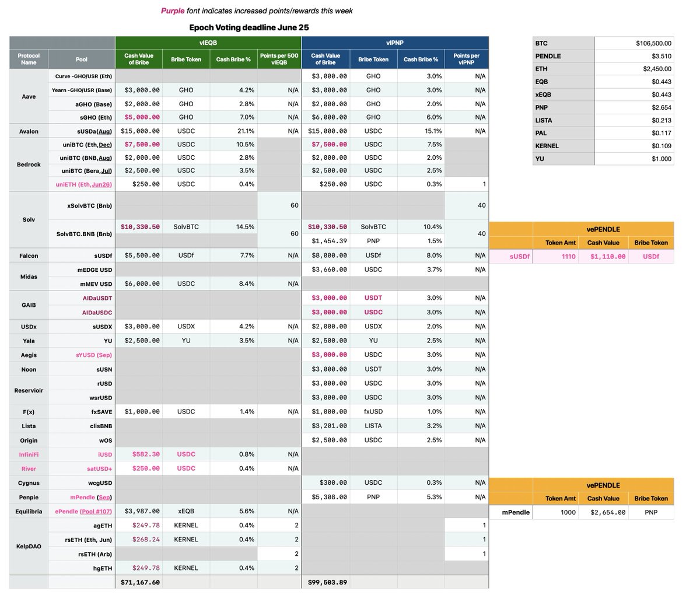
Task: Select the vlPNP column group header
Action: click(395, 43)
